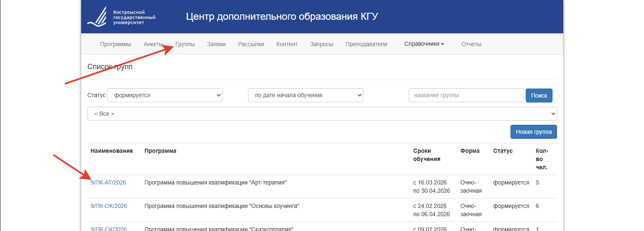Expand the Справочники dropdown menu
This screenshot has width=644, height=231.
[x=424, y=44]
